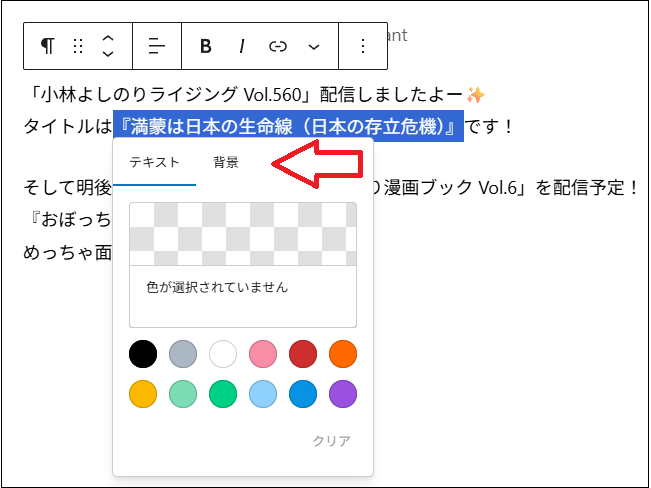Open the block options three-dot menu
The width and height of the screenshot is (651, 488).
pyautogui.click(x=362, y=46)
